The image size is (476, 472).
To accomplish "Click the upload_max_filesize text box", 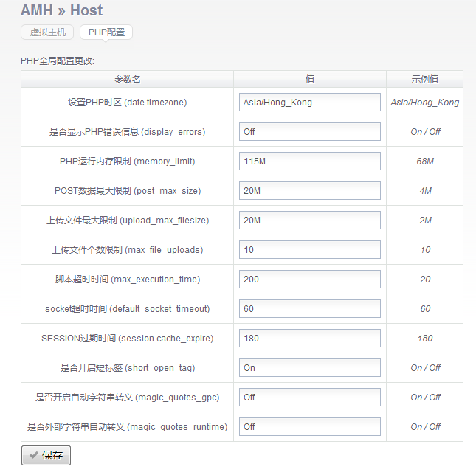I will (x=309, y=221).
